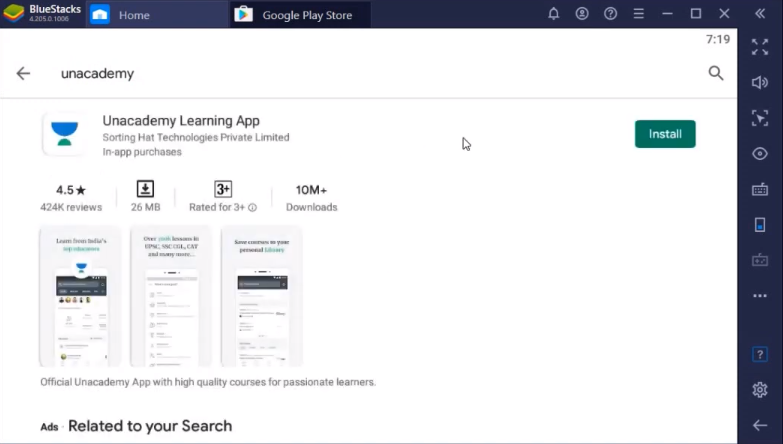Open the Unacademy Learning App title
The height and width of the screenshot is (444, 783).
(181, 120)
